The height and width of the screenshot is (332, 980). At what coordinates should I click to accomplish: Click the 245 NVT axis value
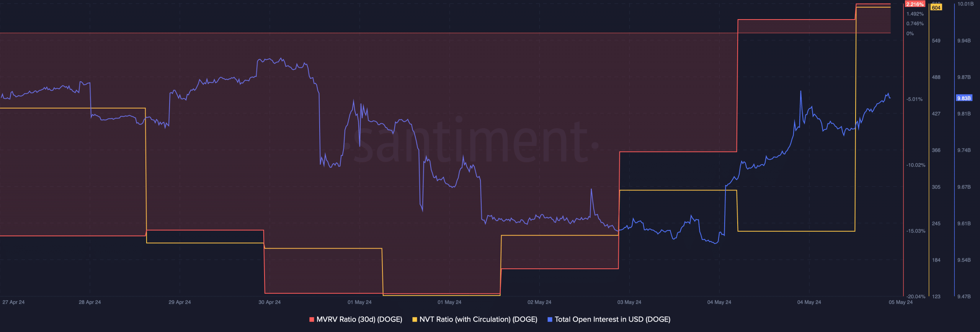pos(936,223)
